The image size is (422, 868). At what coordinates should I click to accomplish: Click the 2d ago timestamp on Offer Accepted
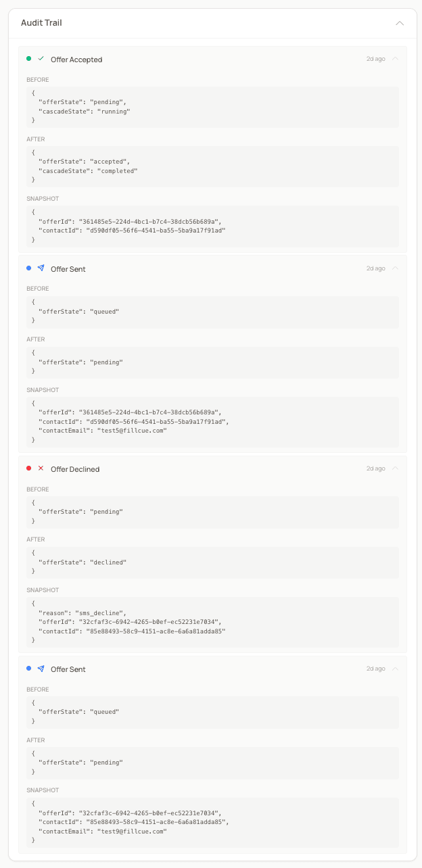tap(375, 59)
